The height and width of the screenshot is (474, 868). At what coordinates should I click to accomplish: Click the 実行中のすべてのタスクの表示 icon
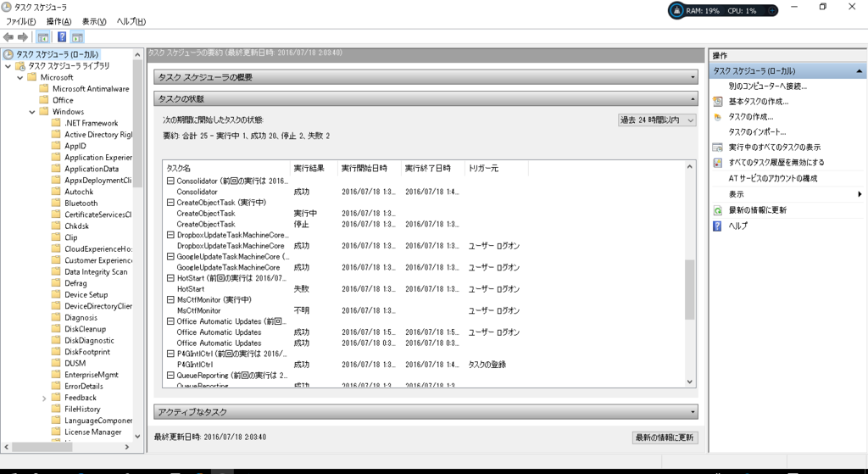(x=717, y=148)
